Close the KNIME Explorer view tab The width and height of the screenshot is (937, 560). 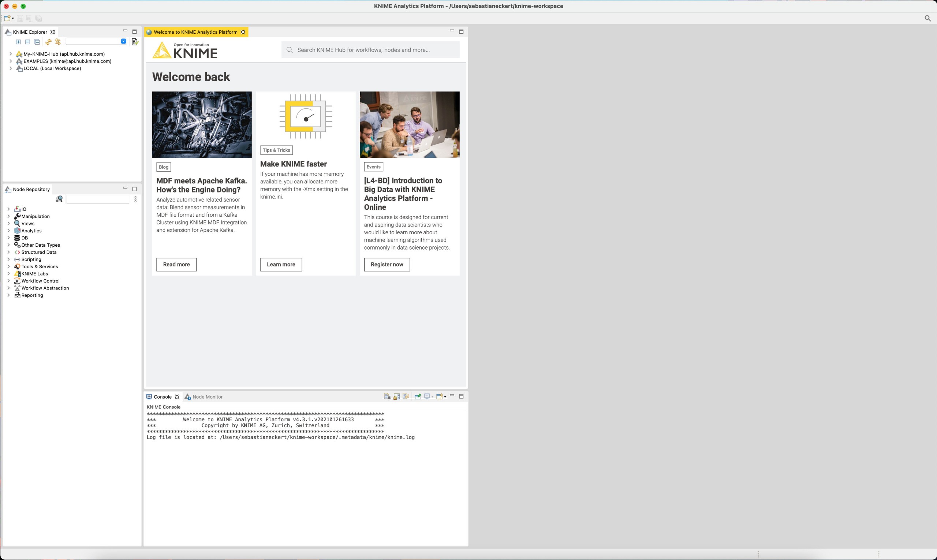pyautogui.click(x=53, y=32)
